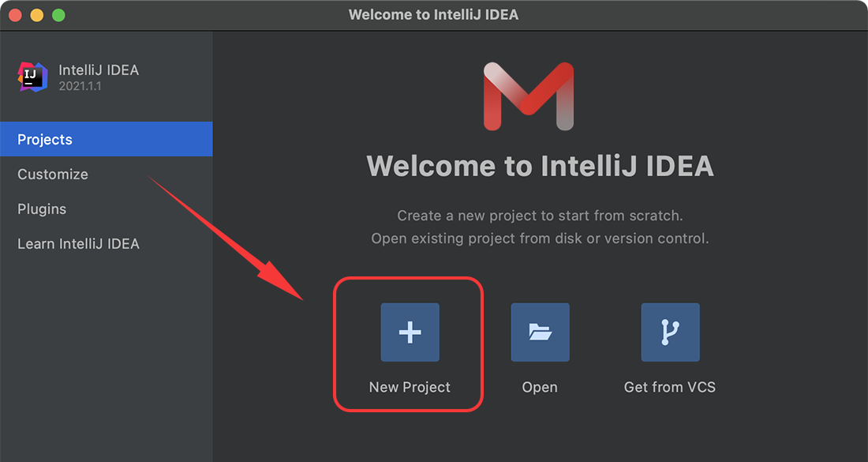Image resolution: width=868 pixels, height=462 pixels.
Task: Click the Open folder icon
Action: click(x=540, y=332)
